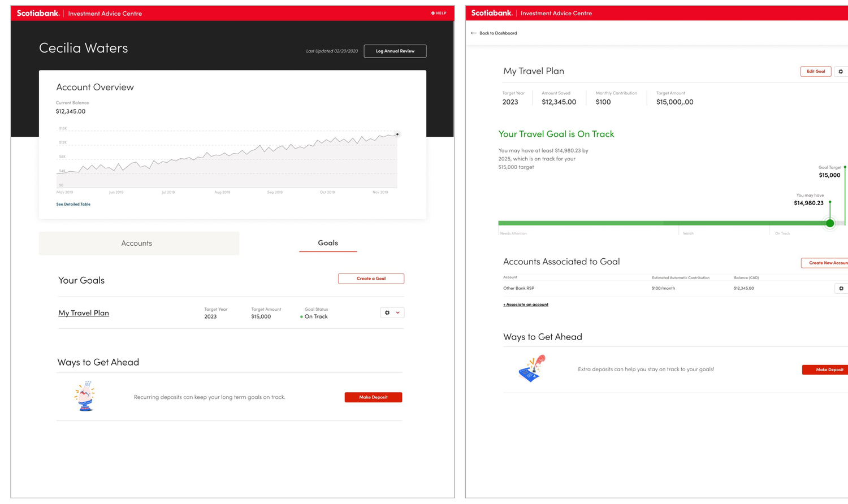This screenshot has width=848, height=504.
Task: Click the Create a Goal button
Action: coord(371,279)
